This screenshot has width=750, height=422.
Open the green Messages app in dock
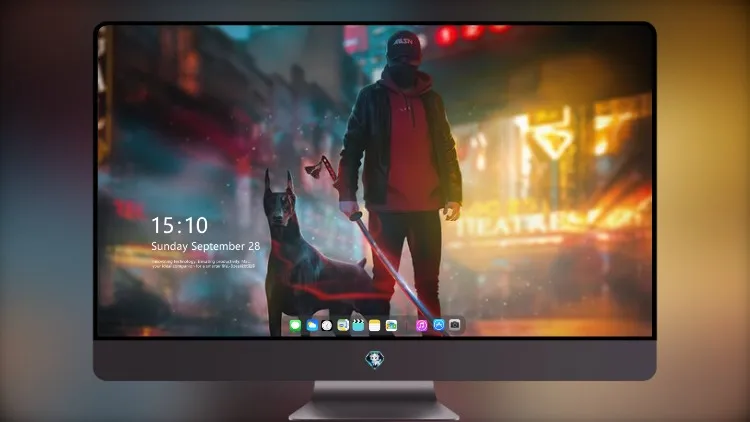point(296,326)
